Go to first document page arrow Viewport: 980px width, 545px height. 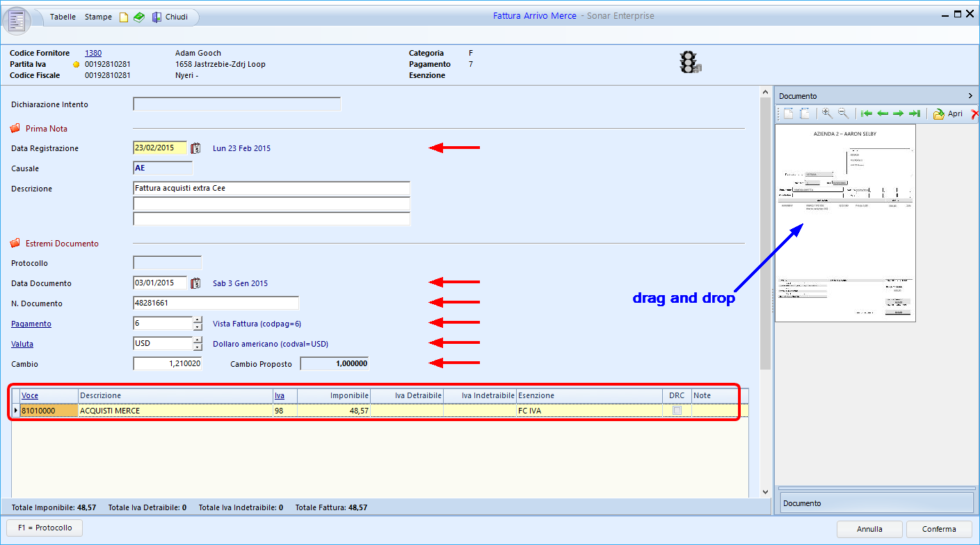pos(866,113)
